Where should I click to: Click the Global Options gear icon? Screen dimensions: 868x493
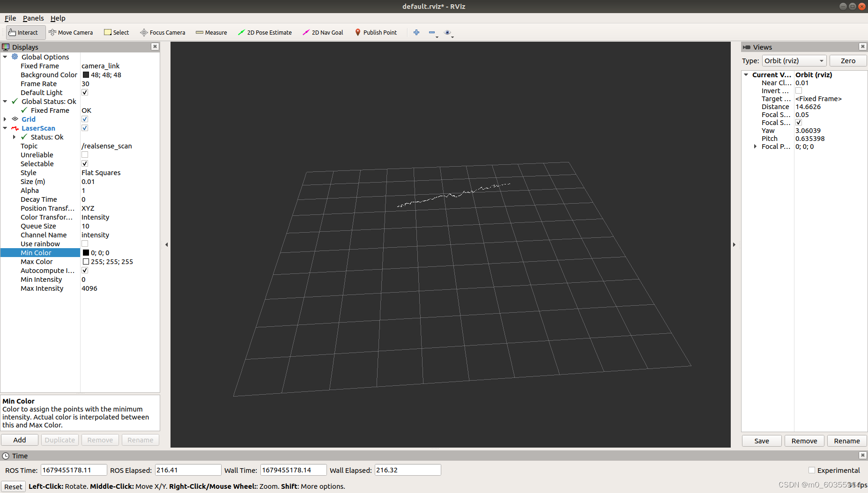(15, 57)
